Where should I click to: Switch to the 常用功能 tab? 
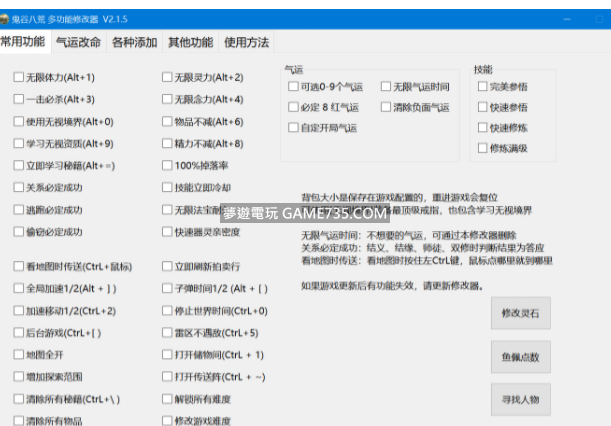coord(25,41)
